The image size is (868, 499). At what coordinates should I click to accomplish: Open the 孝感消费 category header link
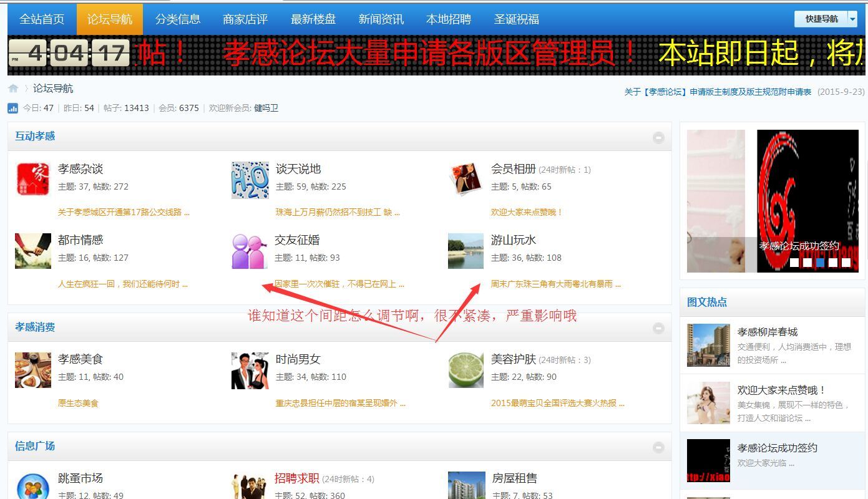point(35,327)
